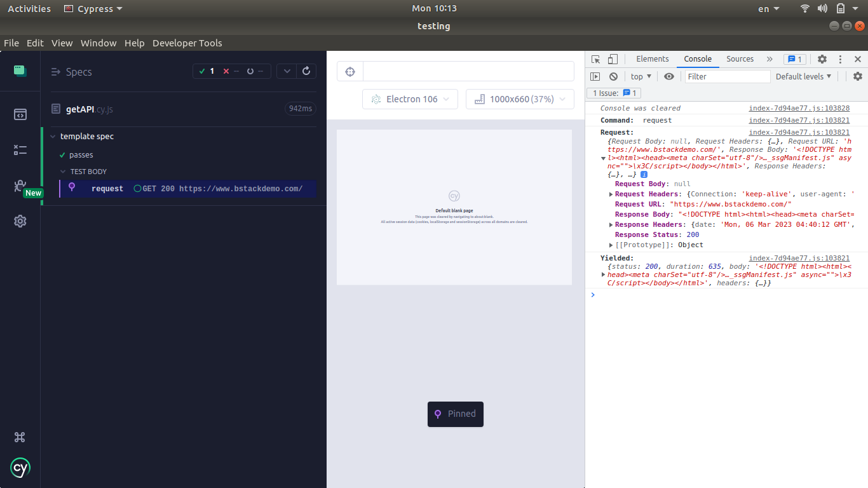Open the Electron 106 browser dropdown
Viewport: 868px width, 488px height.
410,99
